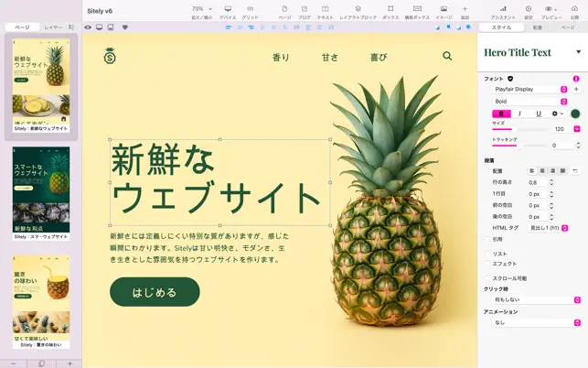Remove page with minus at sidebar bottom
588x368 pixels.
pyautogui.click(x=13, y=363)
